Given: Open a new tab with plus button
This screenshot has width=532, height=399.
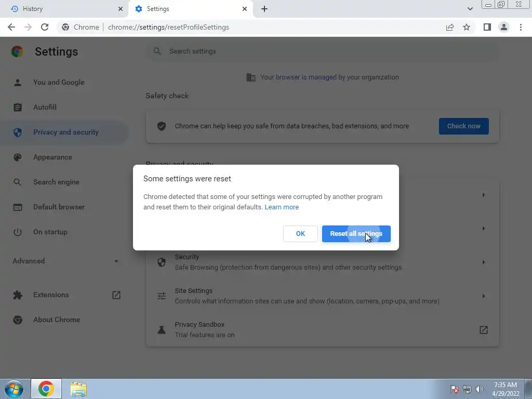Looking at the screenshot, I should coord(264,9).
